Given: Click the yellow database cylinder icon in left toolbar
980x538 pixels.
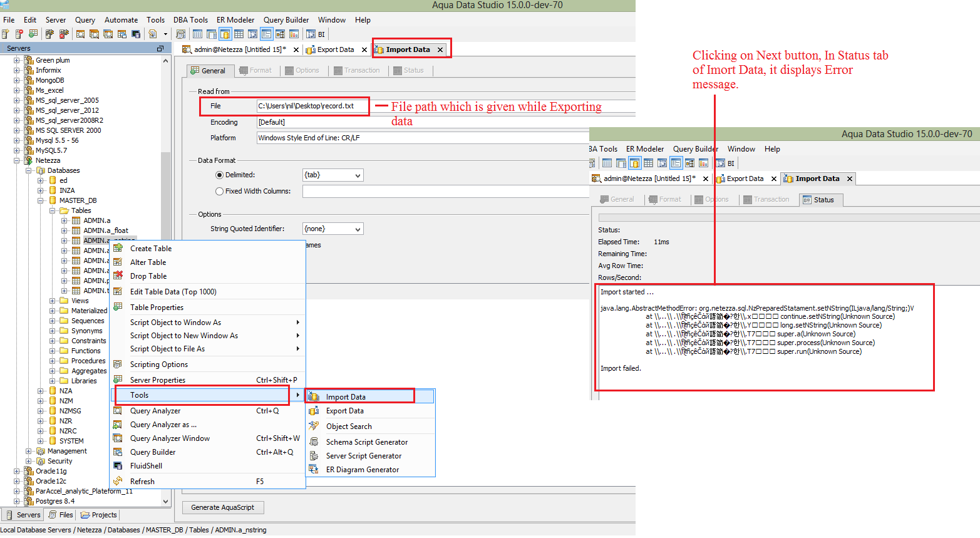Looking at the screenshot, I should click(225, 34).
